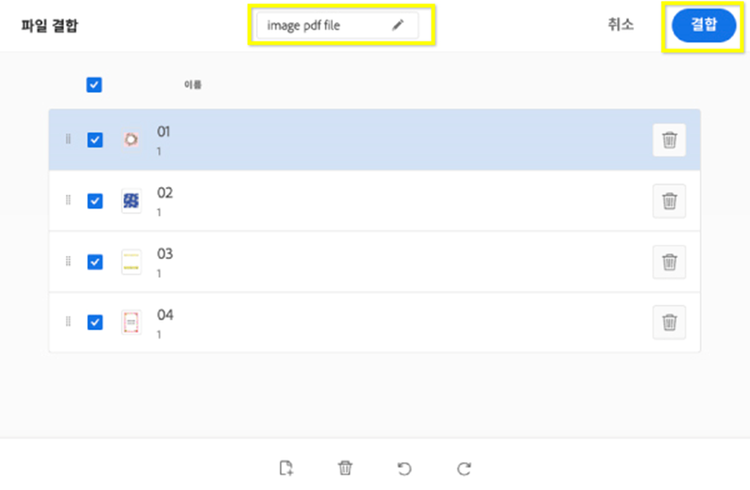Click the 취소 cancel button
This screenshot has width=750, height=490.
pos(620,25)
